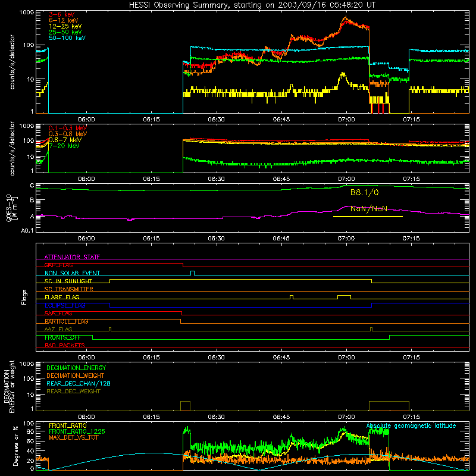Pick the 50-100 keV legend label

click(x=67, y=38)
